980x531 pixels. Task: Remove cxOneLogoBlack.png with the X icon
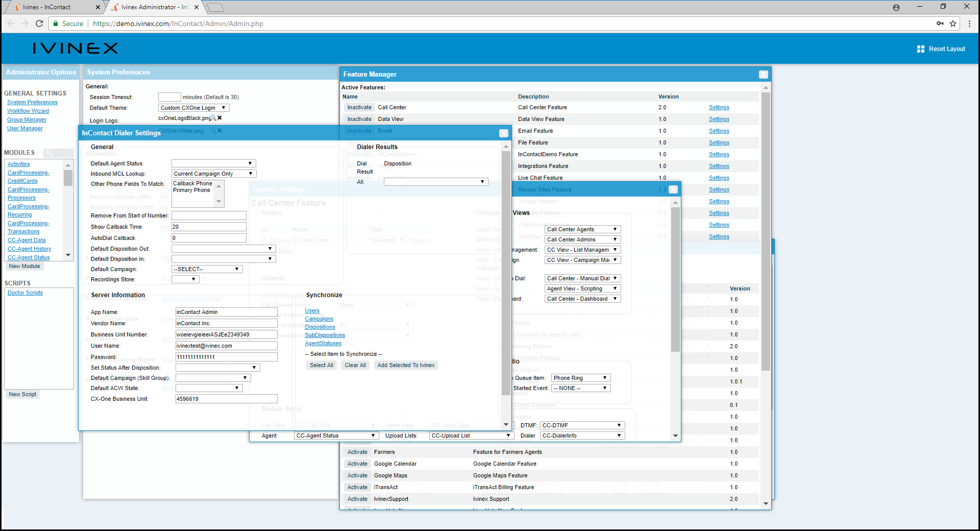(x=219, y=118)
